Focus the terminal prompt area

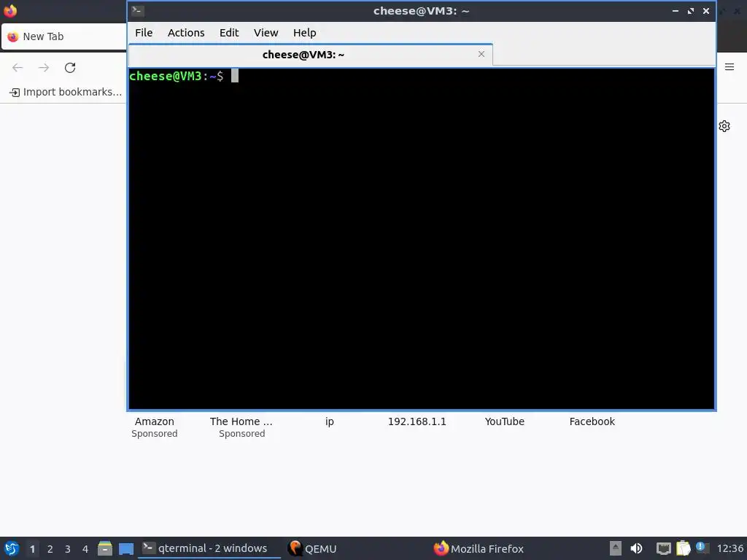[x=422, y=238]
